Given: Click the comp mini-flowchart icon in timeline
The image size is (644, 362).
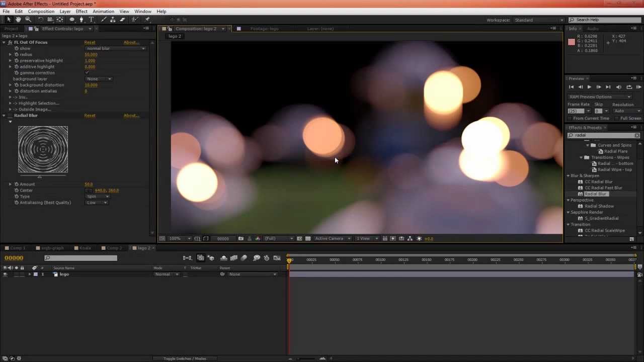Looking at the screenshot, I should (x=187, y=258).
